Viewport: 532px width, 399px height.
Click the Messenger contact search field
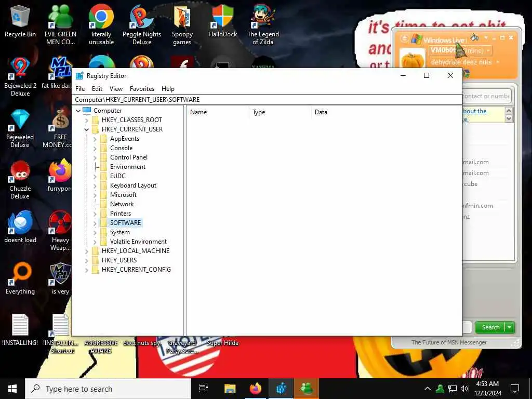point(486,96)
